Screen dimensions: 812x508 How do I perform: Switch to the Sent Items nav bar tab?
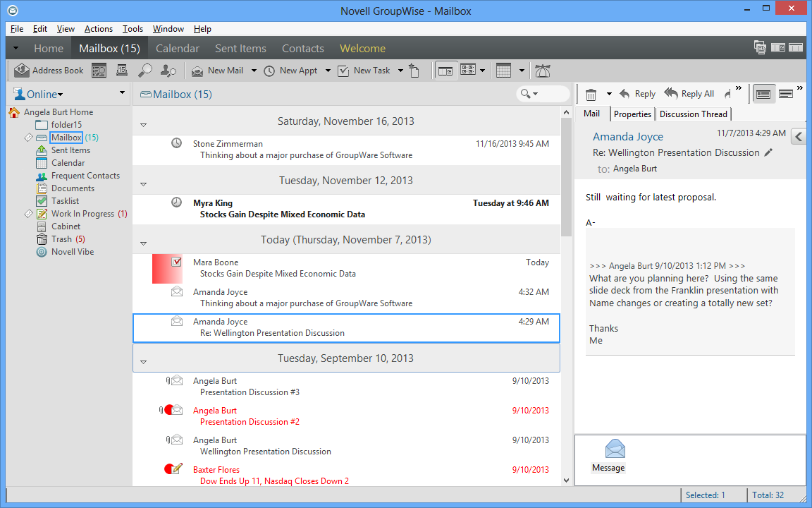tap(241, 48)
